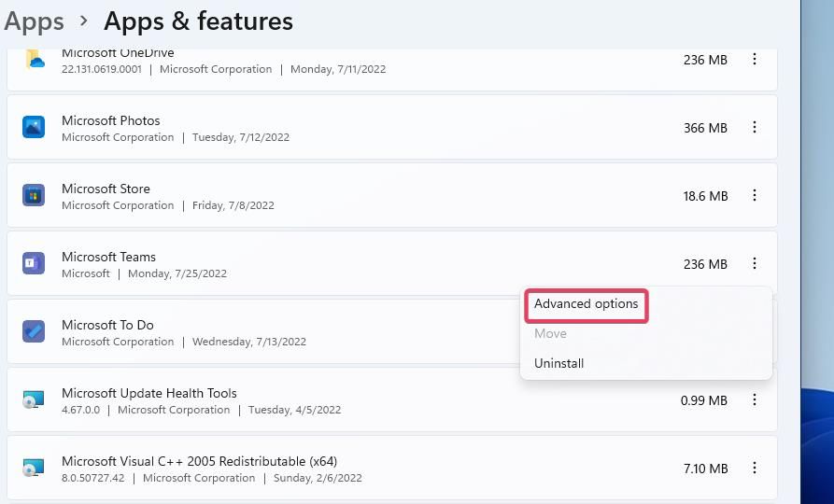Choose Uninstall from the Teams context menu
Screen dimensions: 834x504
coord(559,363)
